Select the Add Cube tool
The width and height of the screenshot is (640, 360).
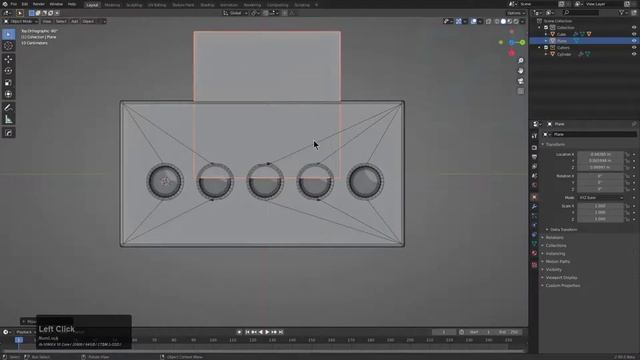(x=8, y=133)
